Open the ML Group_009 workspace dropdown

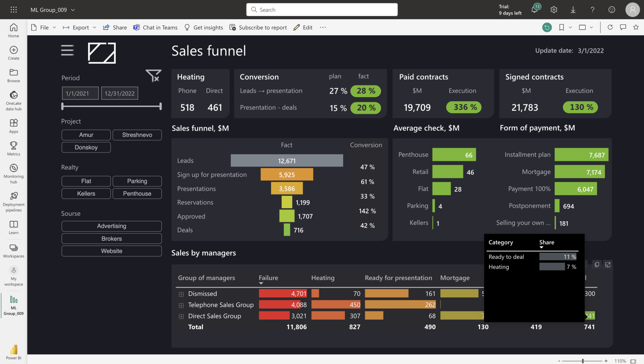click(53, 10)
